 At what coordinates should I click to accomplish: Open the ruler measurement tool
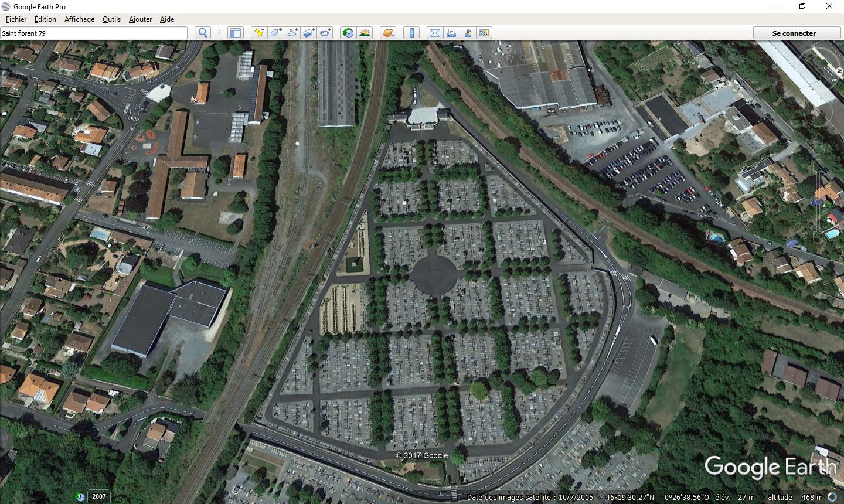point(411,33)
